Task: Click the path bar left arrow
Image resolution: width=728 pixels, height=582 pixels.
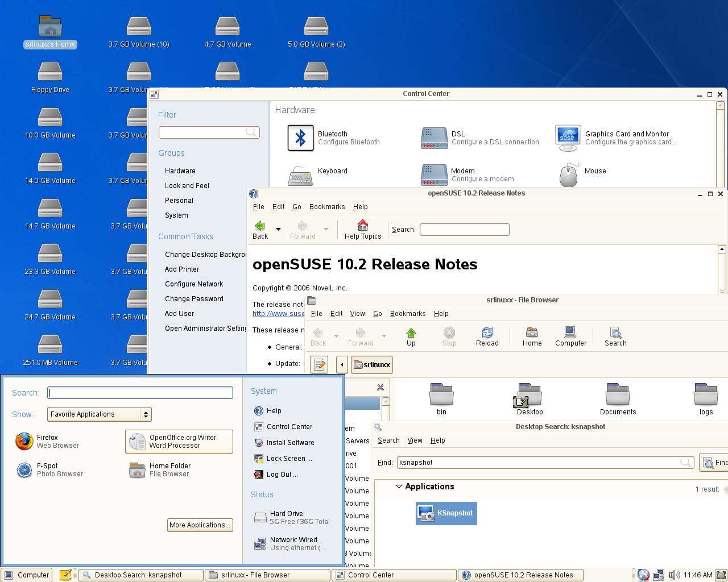Action: tap(342, 365)
